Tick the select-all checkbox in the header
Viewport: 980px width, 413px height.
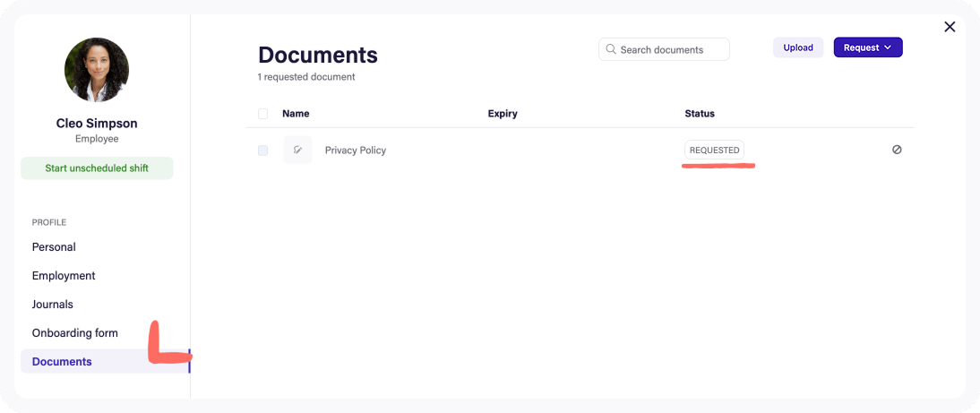coord(263,114)
